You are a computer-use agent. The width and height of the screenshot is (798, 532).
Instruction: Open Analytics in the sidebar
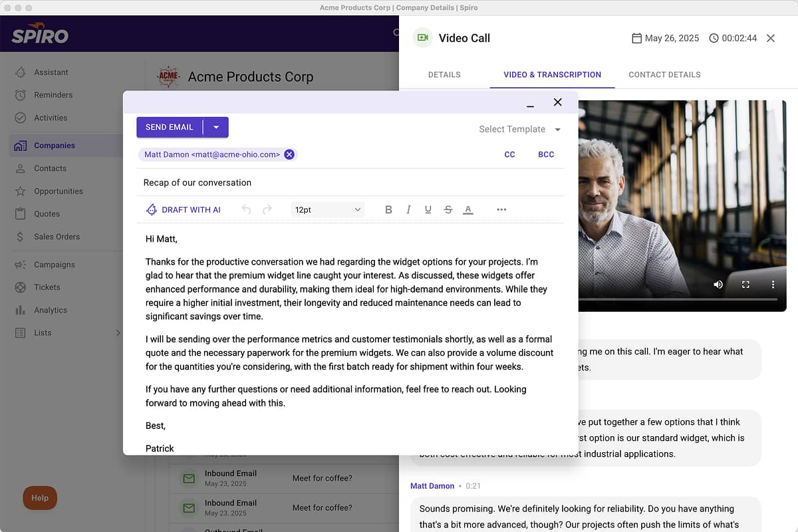point(51,310)
